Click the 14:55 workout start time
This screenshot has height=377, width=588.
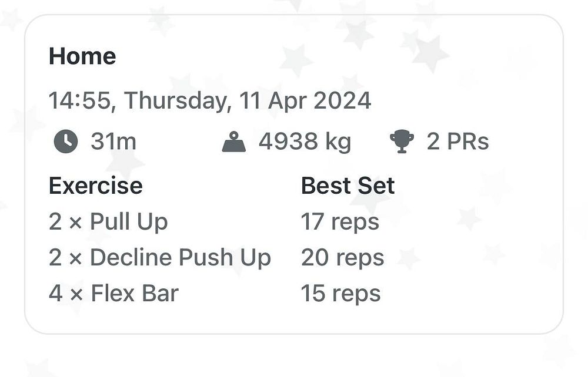pos(80,100)
